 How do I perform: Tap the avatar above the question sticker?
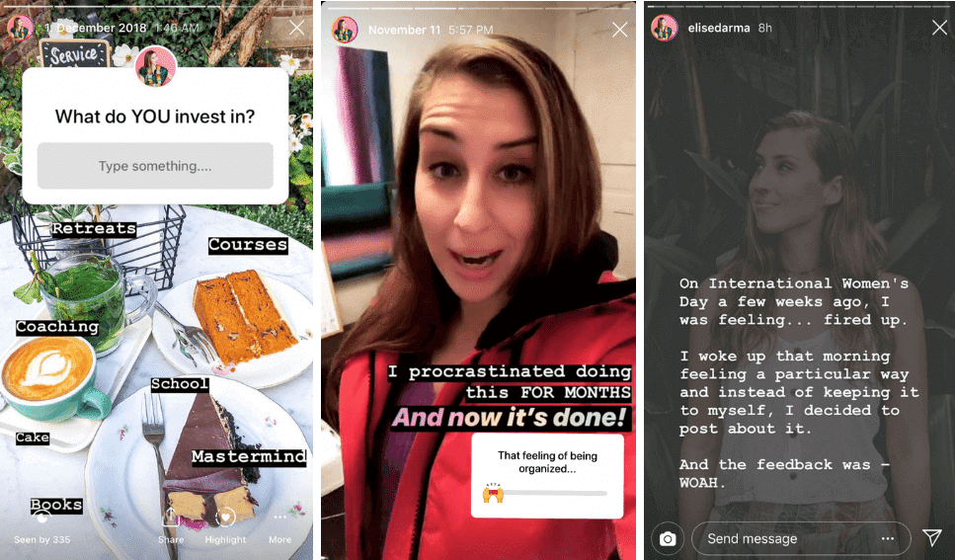click(155, 66)
